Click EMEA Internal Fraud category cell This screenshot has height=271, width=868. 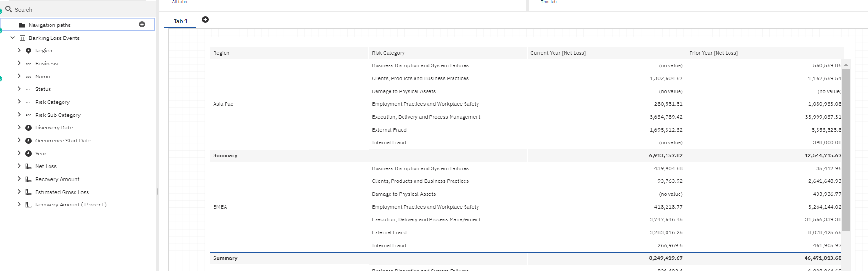point(389,245)
